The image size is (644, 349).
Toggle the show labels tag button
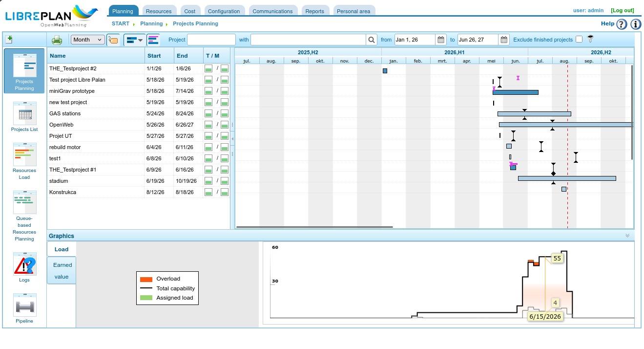(113, 40)
